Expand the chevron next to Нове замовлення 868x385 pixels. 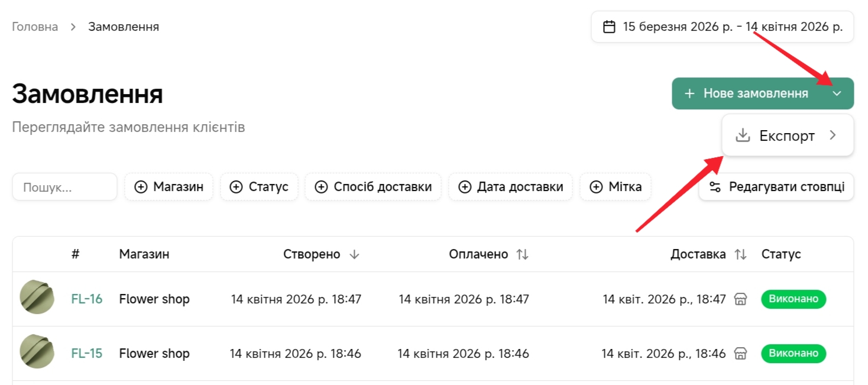coord(837,93)
